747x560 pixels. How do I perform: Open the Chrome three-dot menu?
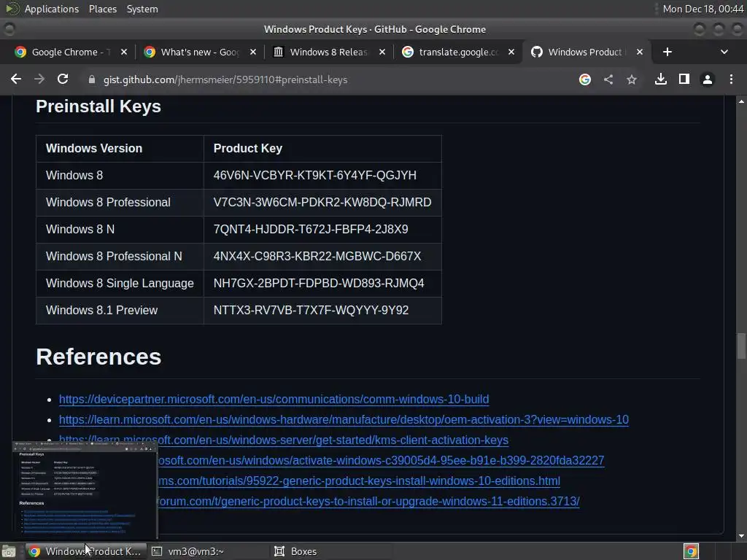[731, 79]
